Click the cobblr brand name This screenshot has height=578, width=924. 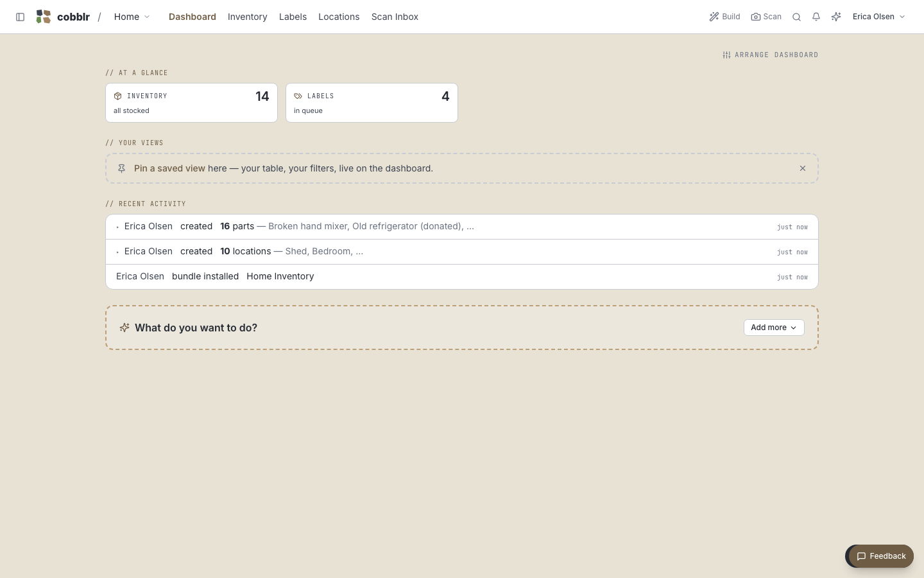coord(73,17)
